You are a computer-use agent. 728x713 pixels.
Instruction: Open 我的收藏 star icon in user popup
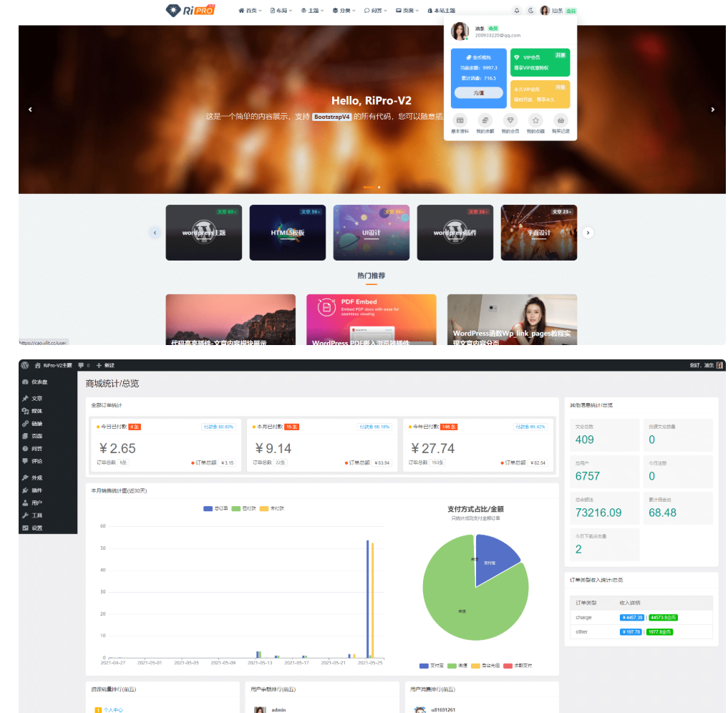pos(535,120)
